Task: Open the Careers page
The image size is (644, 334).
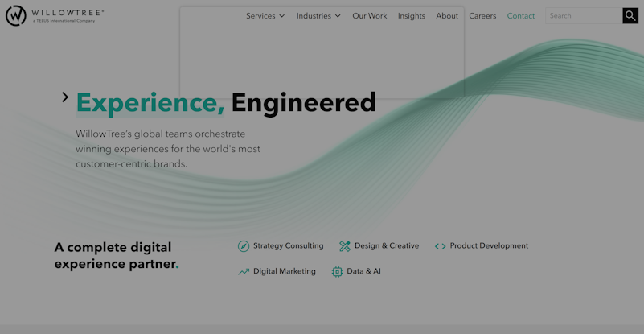Action: tap(482, 15)
